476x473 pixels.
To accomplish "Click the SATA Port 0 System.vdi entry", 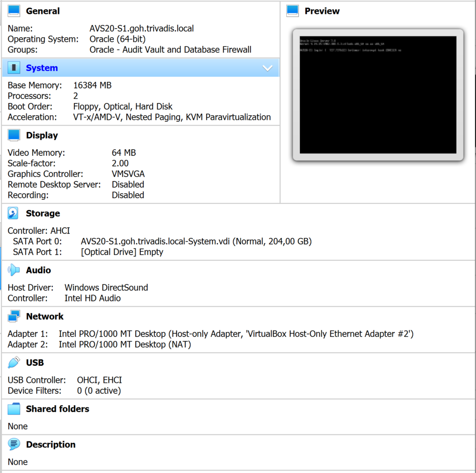I will tap(196, 242).
